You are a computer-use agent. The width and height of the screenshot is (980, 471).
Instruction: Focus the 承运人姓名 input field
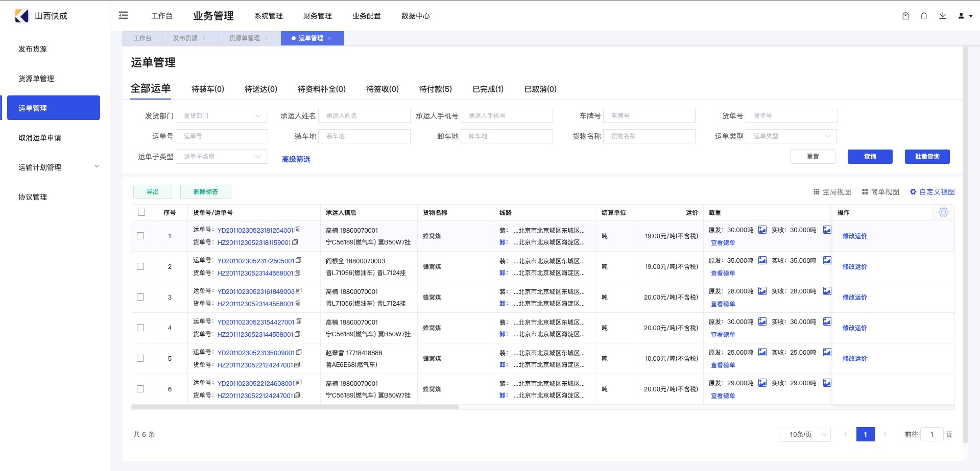point(364,116)
